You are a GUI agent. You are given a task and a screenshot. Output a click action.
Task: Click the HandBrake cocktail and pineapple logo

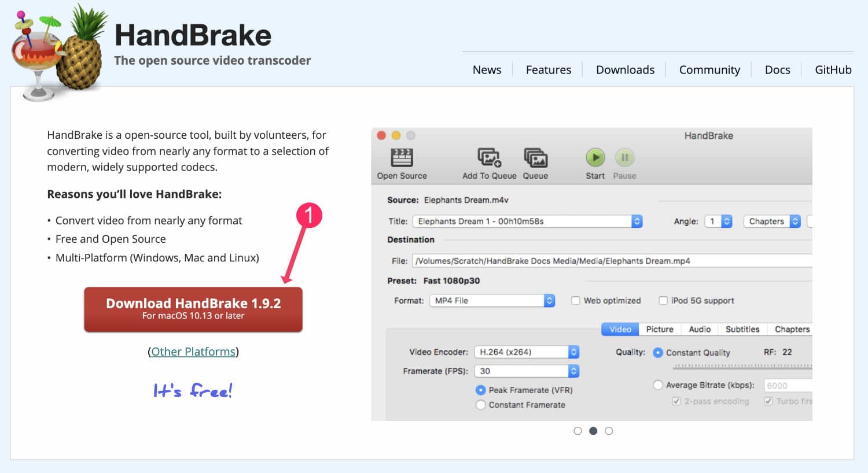pyautogui.click(x=59, y=53)
